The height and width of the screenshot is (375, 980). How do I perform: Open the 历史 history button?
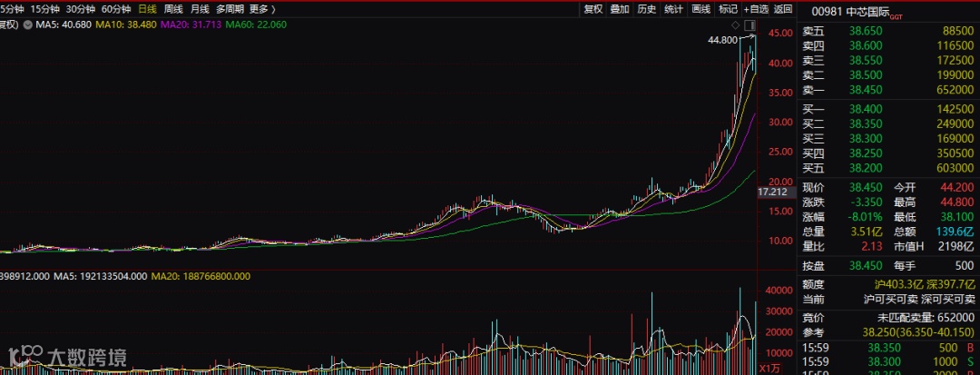point(647,9)
